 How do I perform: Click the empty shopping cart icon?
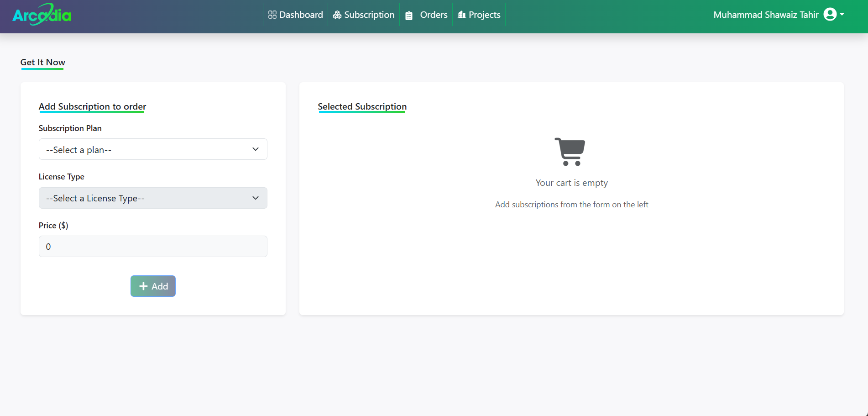click(570, 152)
